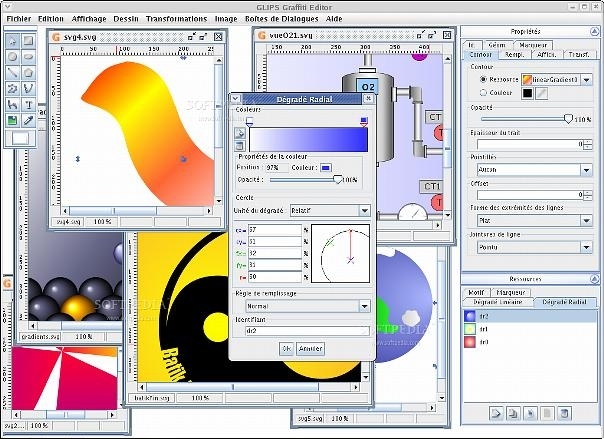Click the black Contour color swatch

527,93
